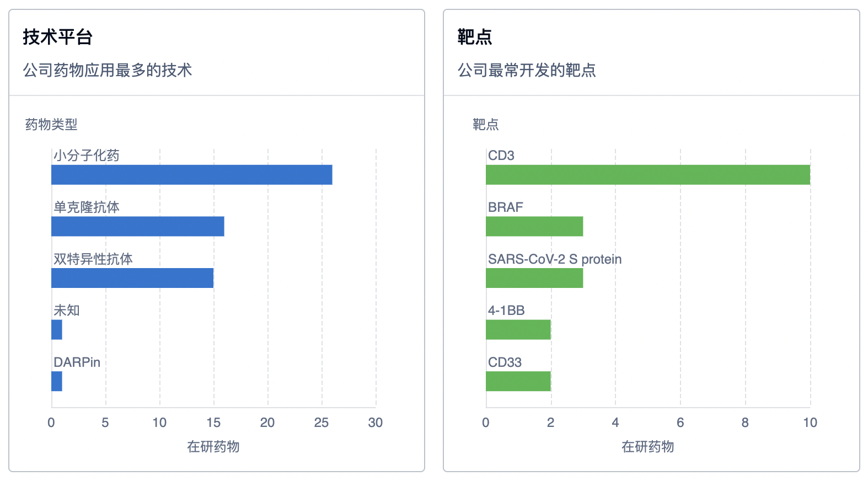Click the DARPin blue bar
Image resolution: width=868 pixels, height=481 pixels.
pos(57,381)
